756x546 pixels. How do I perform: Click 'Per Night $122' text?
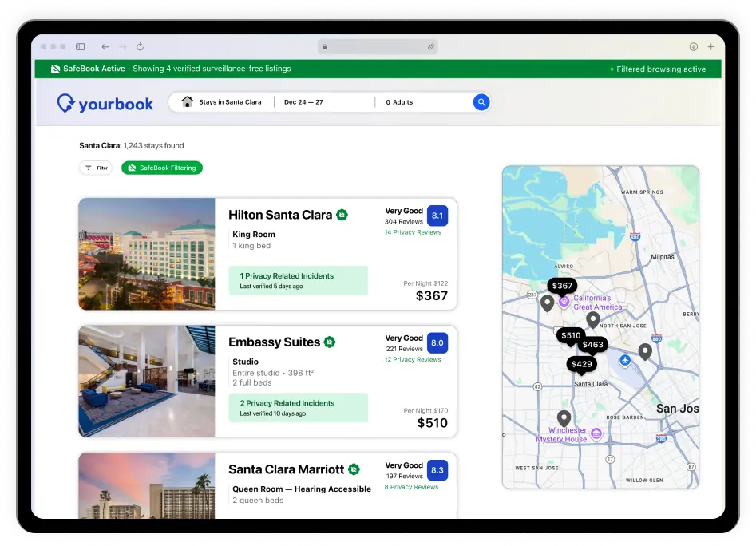click(425, 283)
